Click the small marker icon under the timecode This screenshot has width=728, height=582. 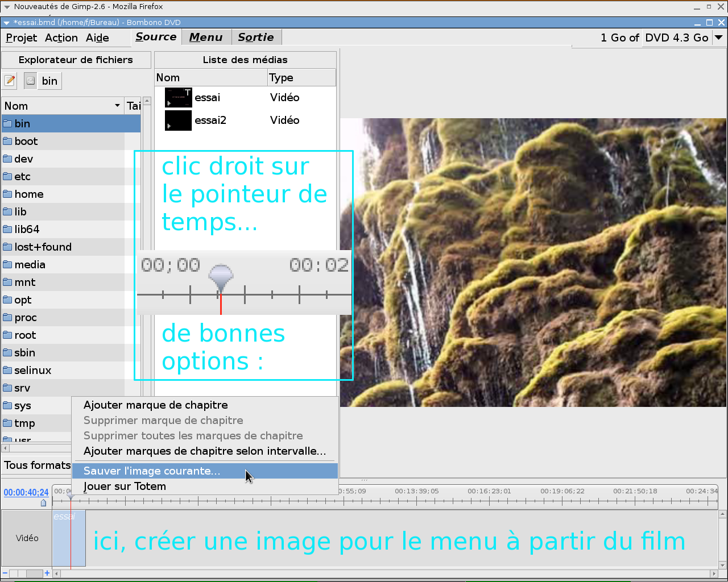tap(43, 502)
